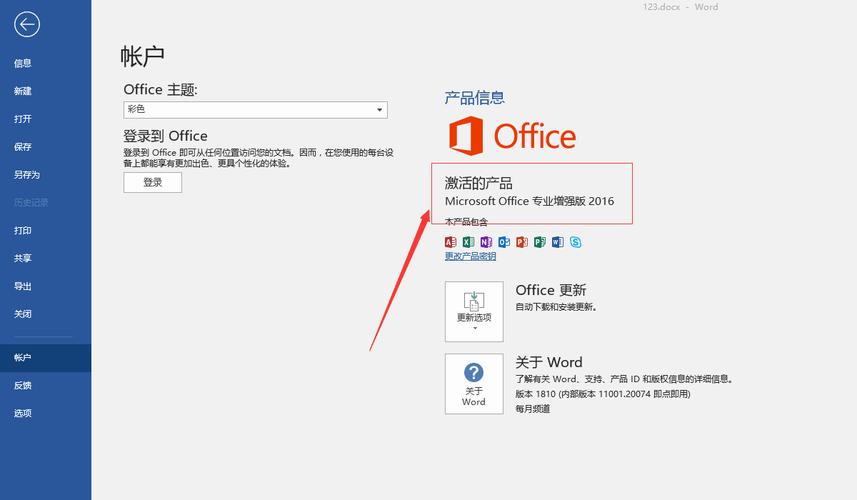The width and height of the screenshot is (857, 500).
Task: Click the Skype for Business icon
Action: [576, 242]
